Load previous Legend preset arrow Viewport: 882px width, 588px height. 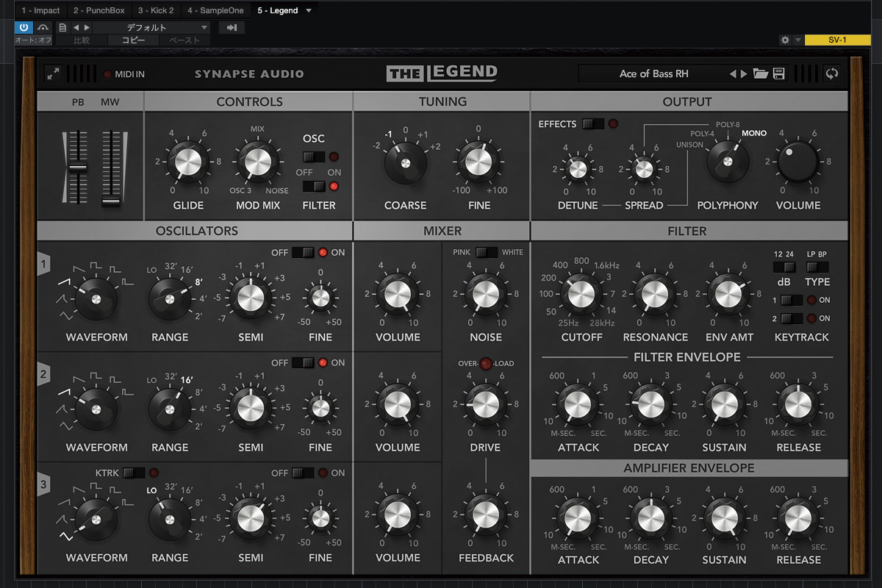pos(732,73)
